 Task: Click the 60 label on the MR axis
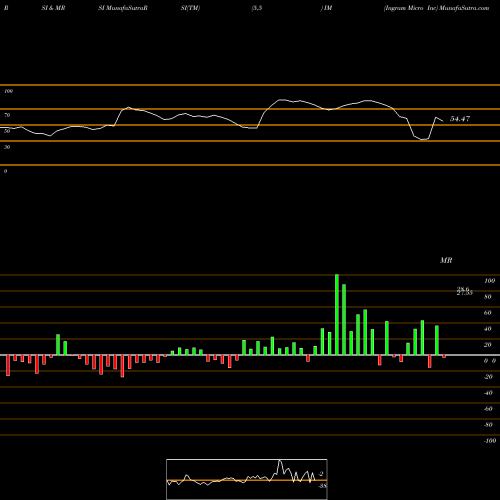coord(488,313)
